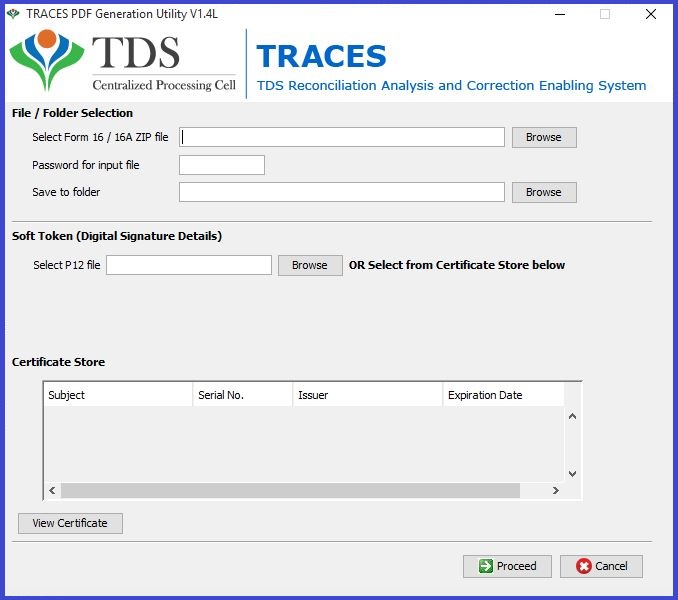This screenshot has height=600, width=678.
Task: Browse for the Save to folder location
Action: [543, 192]
